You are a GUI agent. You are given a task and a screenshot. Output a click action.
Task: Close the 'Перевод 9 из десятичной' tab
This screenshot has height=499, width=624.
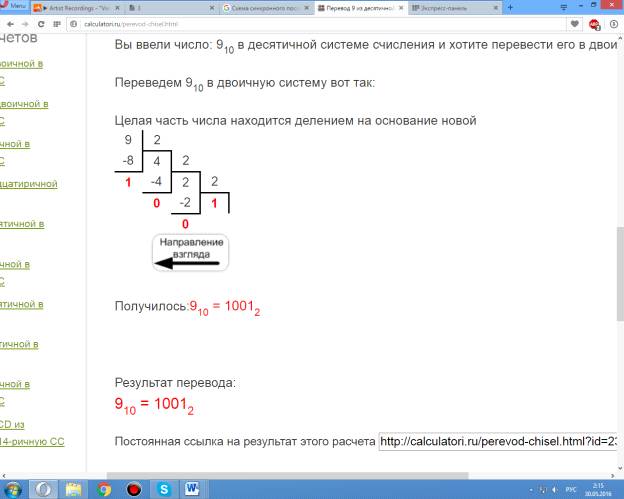pyautogui.click(x=401, y=8)
